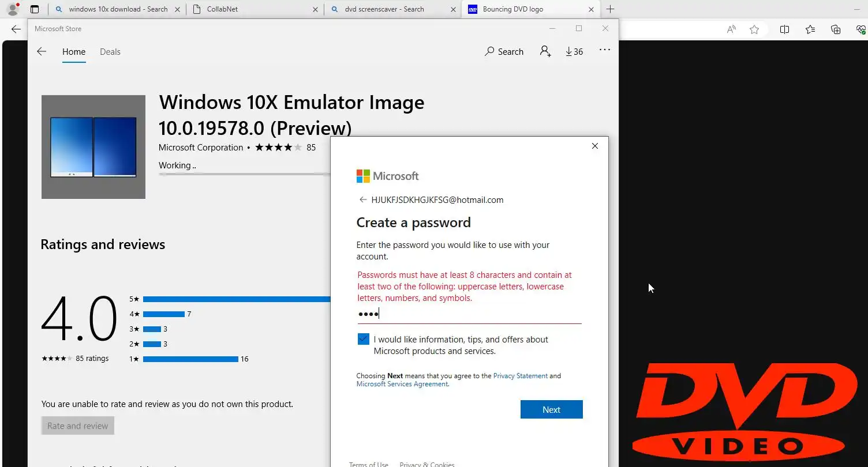Open Edge browser essentials icon
The image size is (868, 467).
(x=860, y=29)
